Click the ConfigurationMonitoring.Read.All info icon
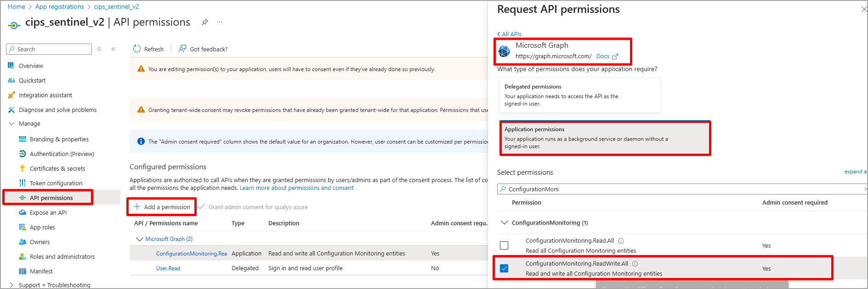Screen dimensions: 868x289 pyautogui.click(x=621, y=241)
